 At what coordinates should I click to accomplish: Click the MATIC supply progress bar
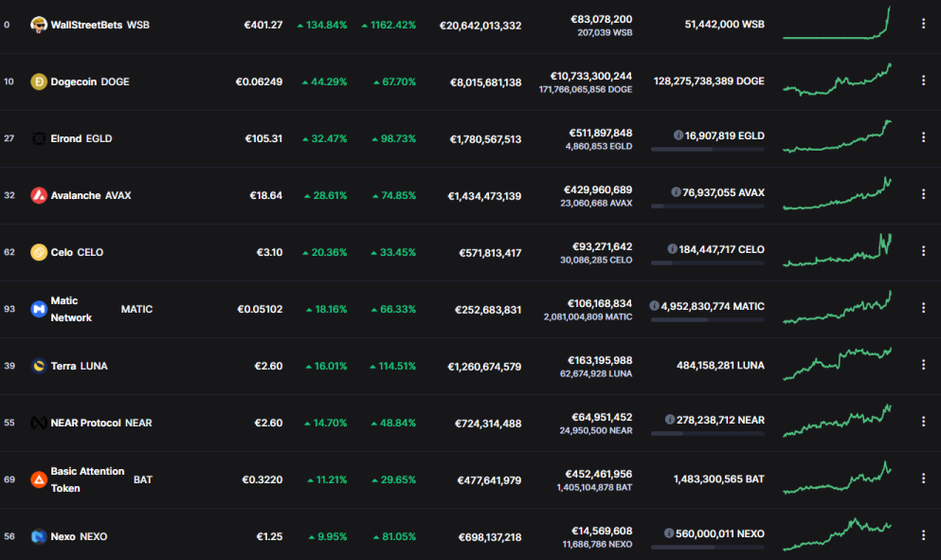(x=708, y=320)
